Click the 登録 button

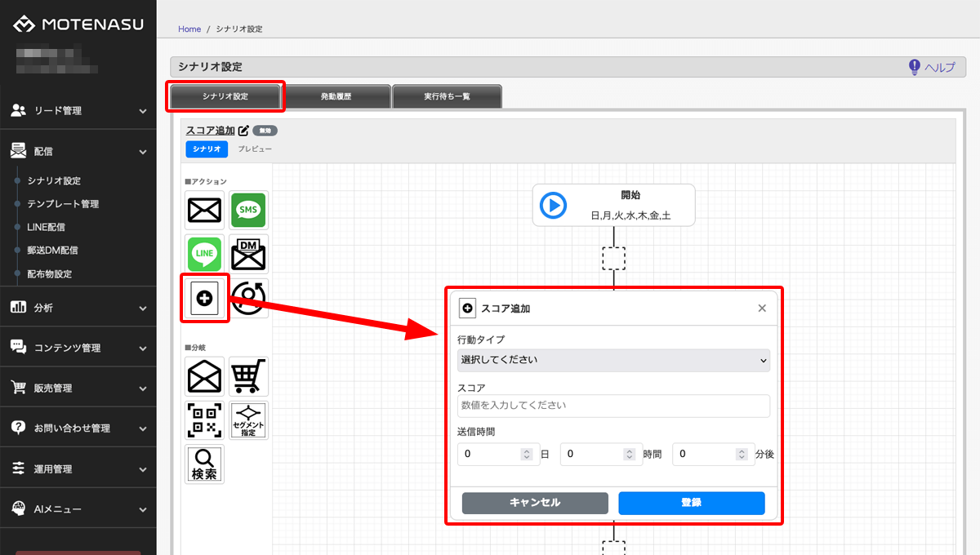[x=691, y=503]
